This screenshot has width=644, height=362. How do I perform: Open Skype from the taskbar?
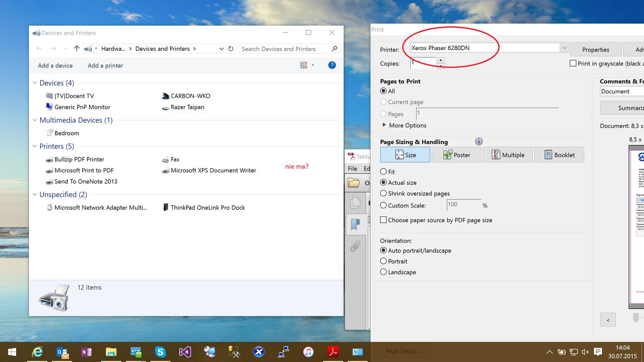tap(160, 352)
